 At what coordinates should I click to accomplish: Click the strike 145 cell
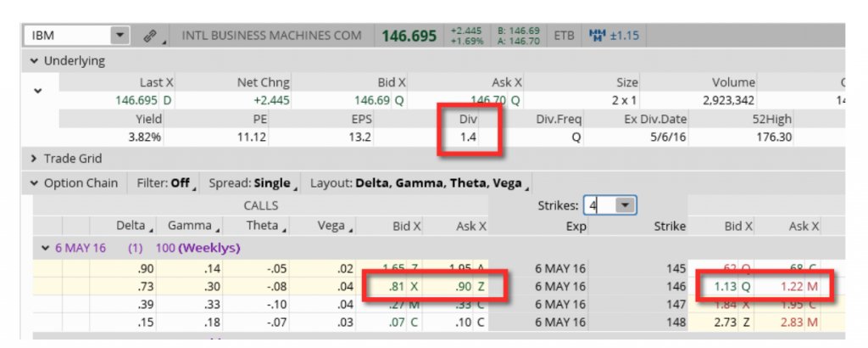[676, 269]
